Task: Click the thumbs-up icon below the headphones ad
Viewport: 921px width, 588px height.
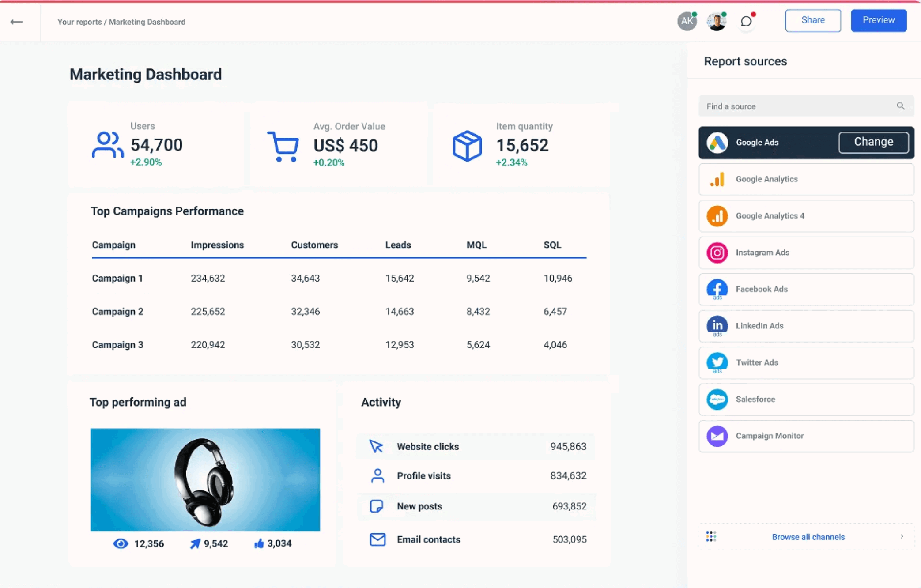Action: (x=258, y=543)
